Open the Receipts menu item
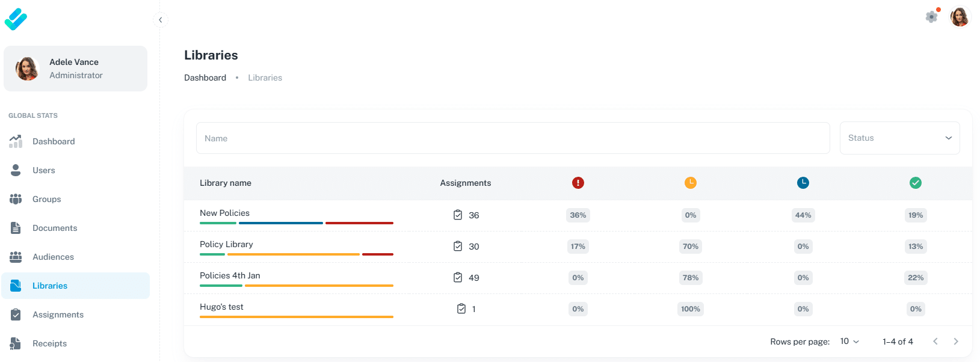Viewport: 980px width, 362px height. click(x=76, y=343)
